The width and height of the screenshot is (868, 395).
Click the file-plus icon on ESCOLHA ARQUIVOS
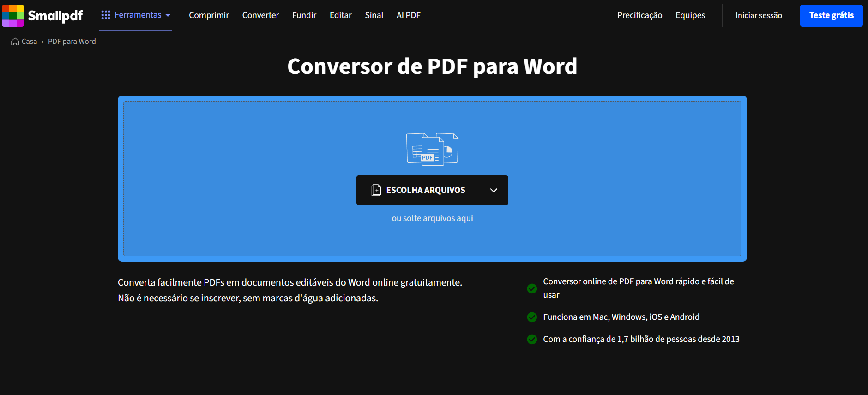pos(376,190)
